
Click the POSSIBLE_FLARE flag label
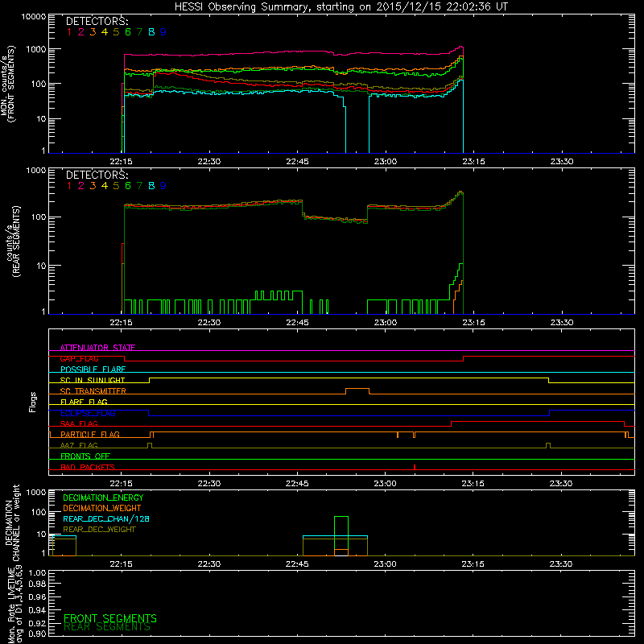pyautogui.click(x=93, y=369)
